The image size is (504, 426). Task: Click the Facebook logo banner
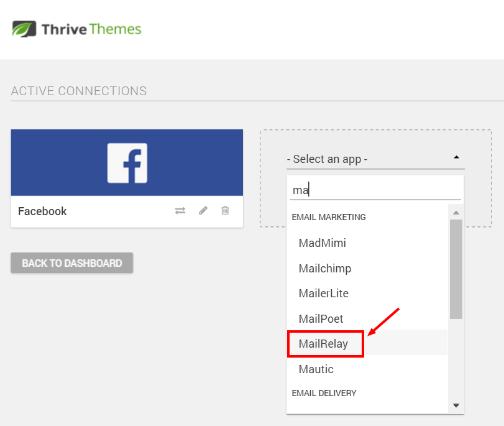point(127,162)
